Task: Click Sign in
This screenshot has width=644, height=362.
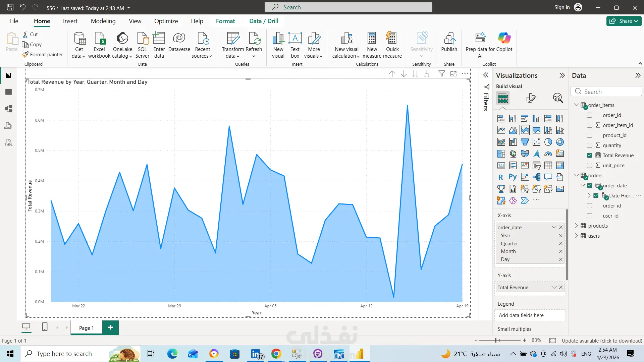Action: point(562,7)
